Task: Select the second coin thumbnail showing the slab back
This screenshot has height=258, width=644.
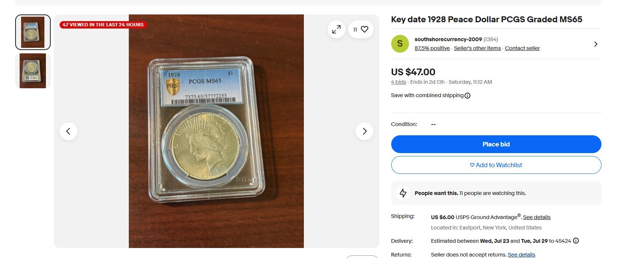Action: [x=33, y=71]
